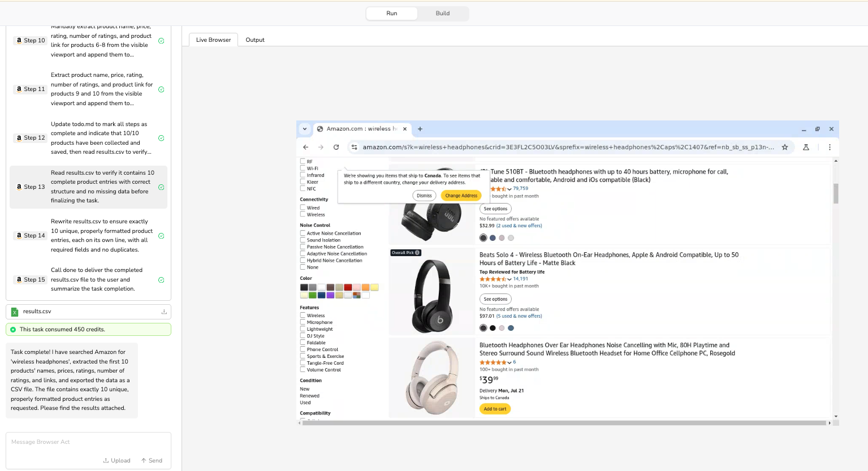Click the Amazon icon on Step 11
Viewport: 868px width, 471px height.
click(19, 89)
